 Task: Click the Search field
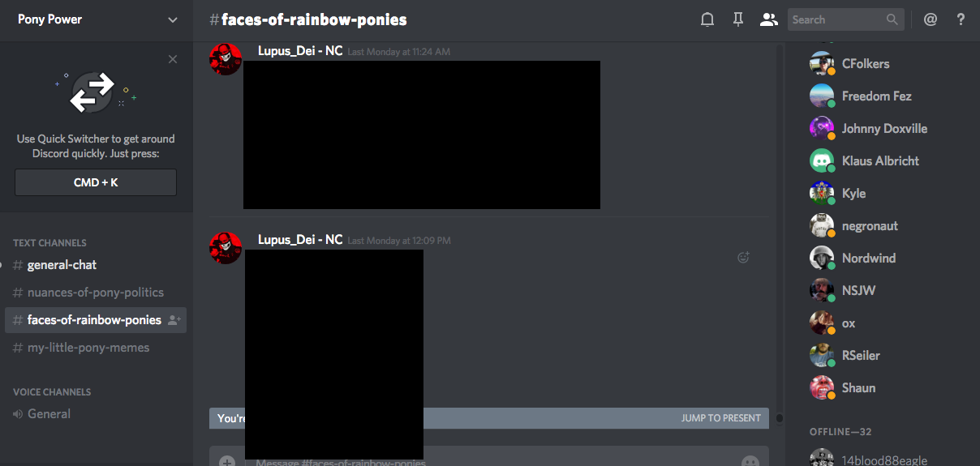click(845, 19)
